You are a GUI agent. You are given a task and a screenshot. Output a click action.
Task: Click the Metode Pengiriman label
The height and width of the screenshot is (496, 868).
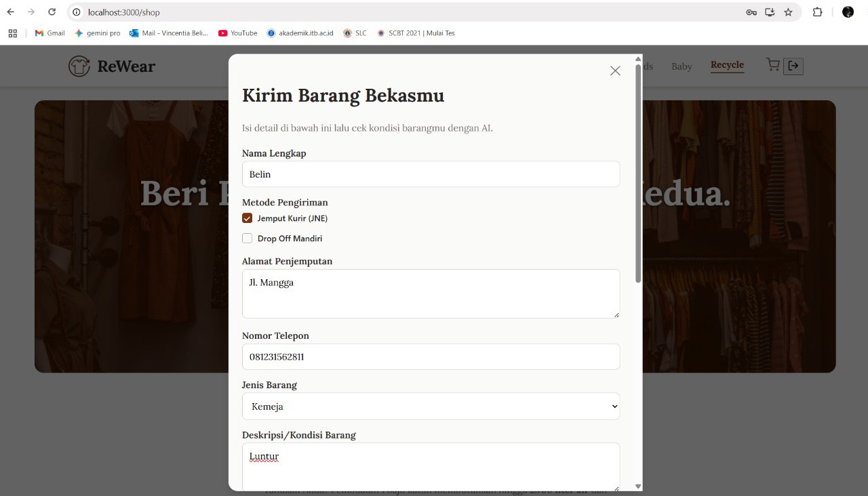pos(285,203)
